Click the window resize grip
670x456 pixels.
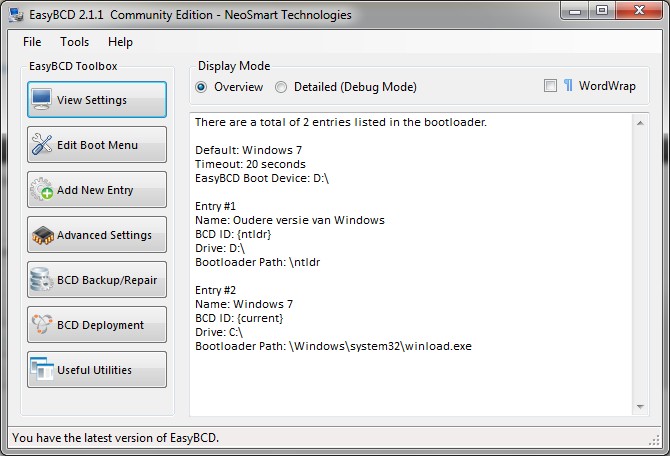coord(654,441)
